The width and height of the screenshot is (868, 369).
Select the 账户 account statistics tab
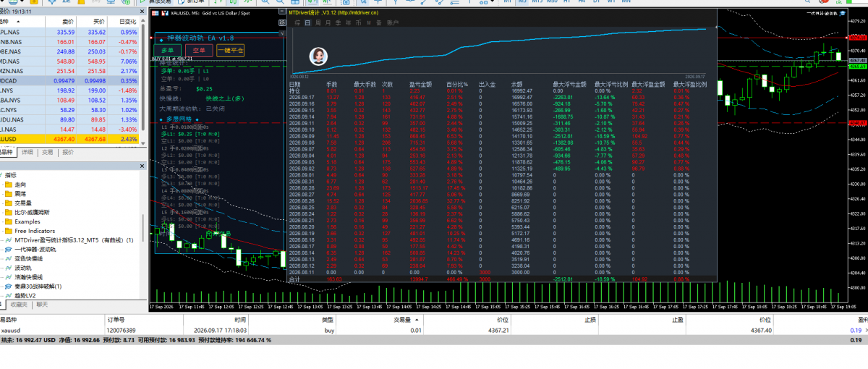point(393,23)
